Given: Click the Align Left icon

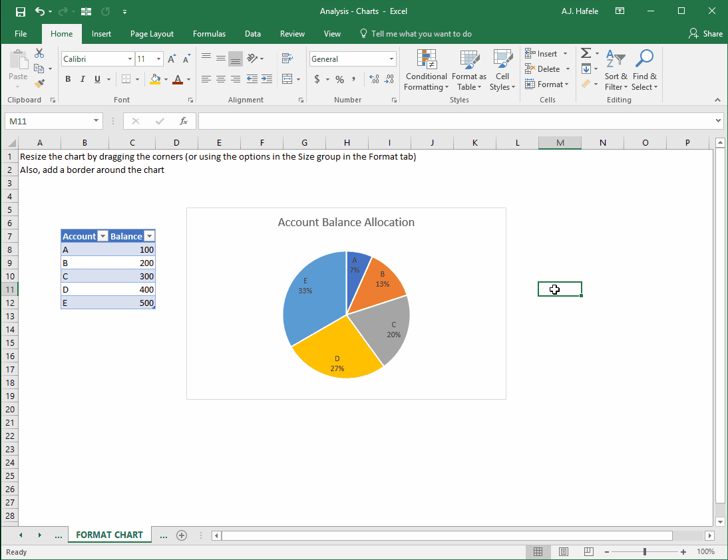Looking at the screenshot, I should coord(206,79).
